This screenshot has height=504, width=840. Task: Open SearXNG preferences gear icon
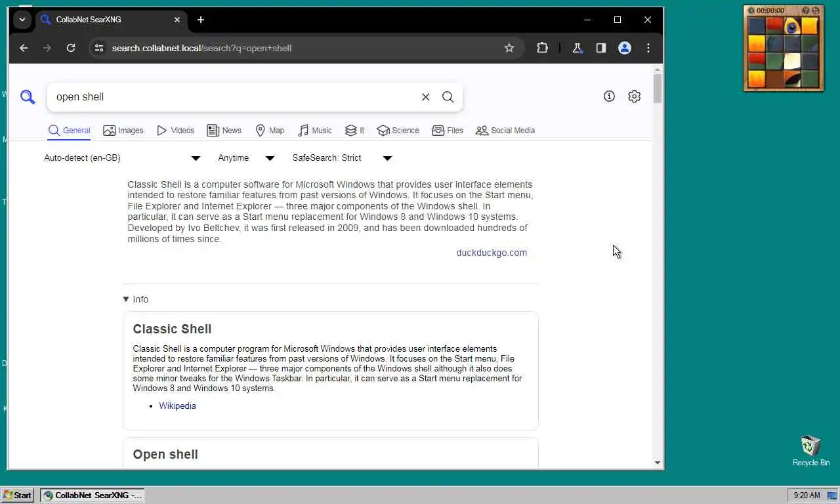click(x=634, y=96)
